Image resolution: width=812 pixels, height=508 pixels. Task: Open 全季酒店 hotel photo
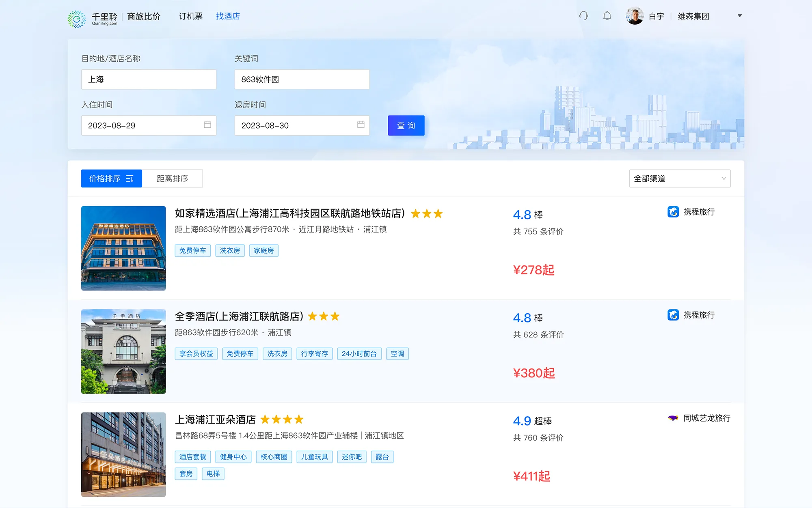pyautogui.click(x=123, y=351)
